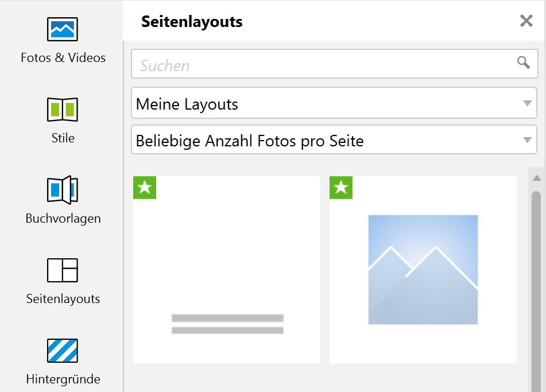Open the Hintergründe striped icon

(x=63, y=351)
